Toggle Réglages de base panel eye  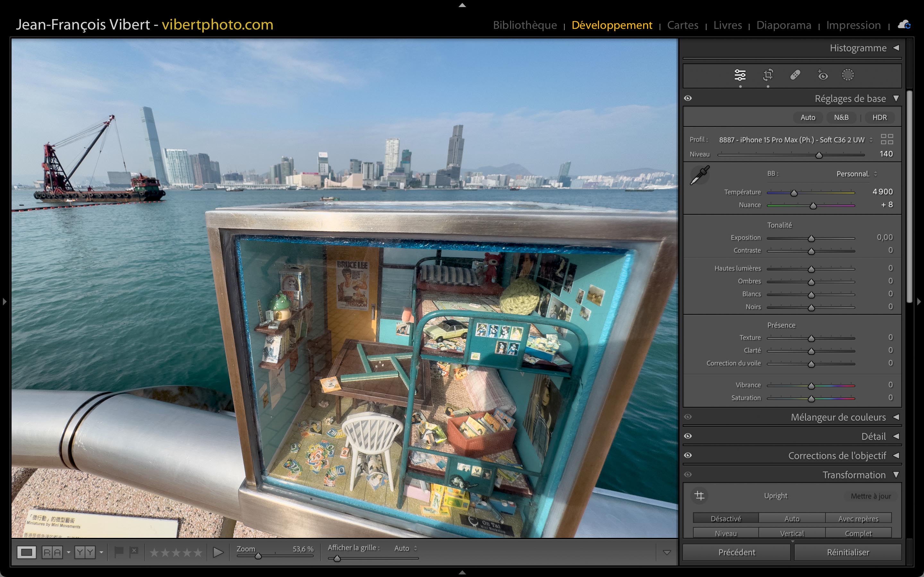(688, 98)
